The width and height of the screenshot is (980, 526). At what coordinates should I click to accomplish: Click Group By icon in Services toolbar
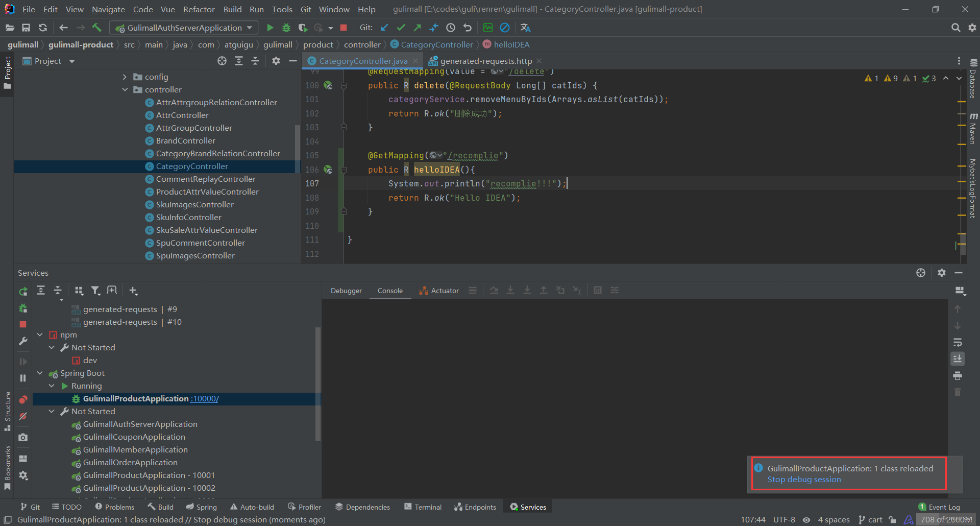[79, 291]
